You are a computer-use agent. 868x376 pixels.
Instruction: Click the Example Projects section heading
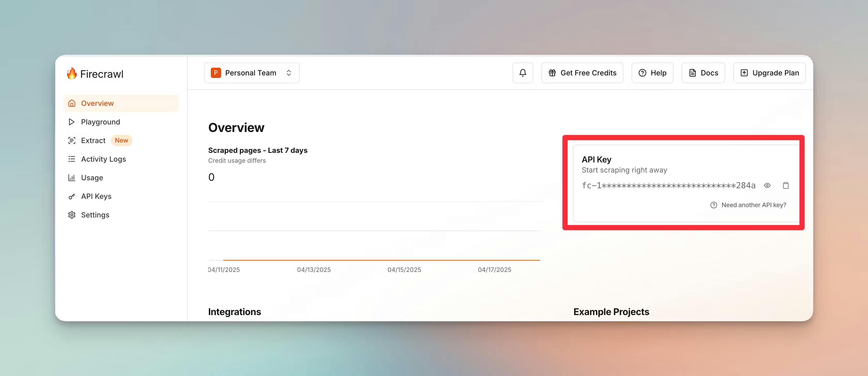click(x=611, y=312)
